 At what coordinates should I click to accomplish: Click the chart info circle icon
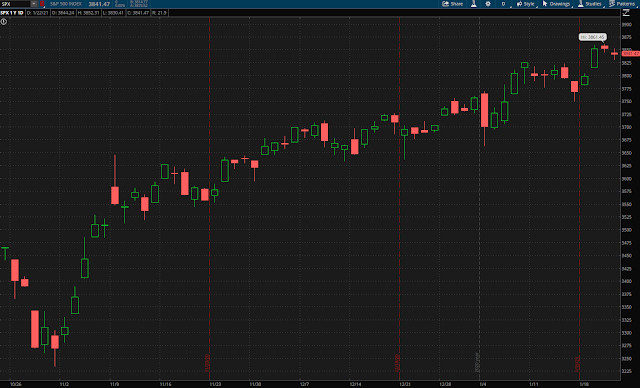[x=4, y=22]
